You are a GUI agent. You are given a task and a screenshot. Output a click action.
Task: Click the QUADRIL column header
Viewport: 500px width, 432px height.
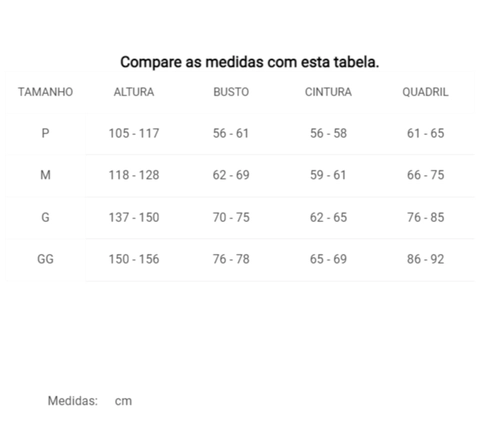[425, 92]
